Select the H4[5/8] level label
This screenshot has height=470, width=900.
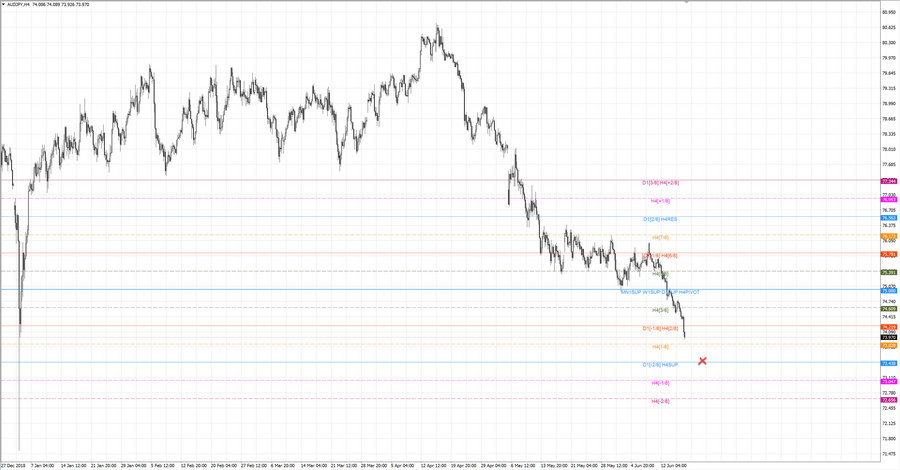click(660, 274)
